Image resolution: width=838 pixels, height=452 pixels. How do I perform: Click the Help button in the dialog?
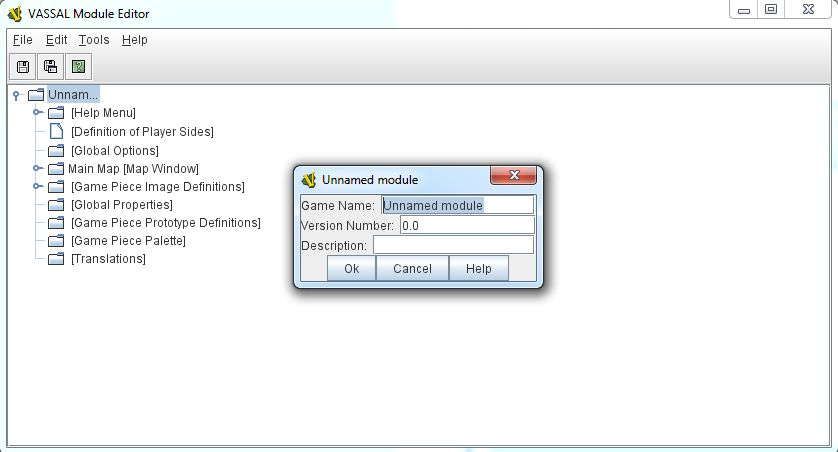point(478,268)
